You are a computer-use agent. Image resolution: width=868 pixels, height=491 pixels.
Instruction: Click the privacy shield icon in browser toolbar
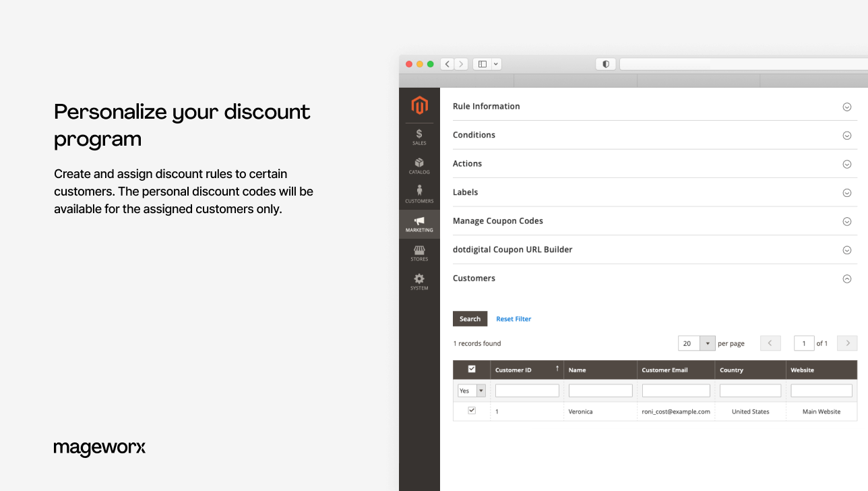tap(605, 63)
